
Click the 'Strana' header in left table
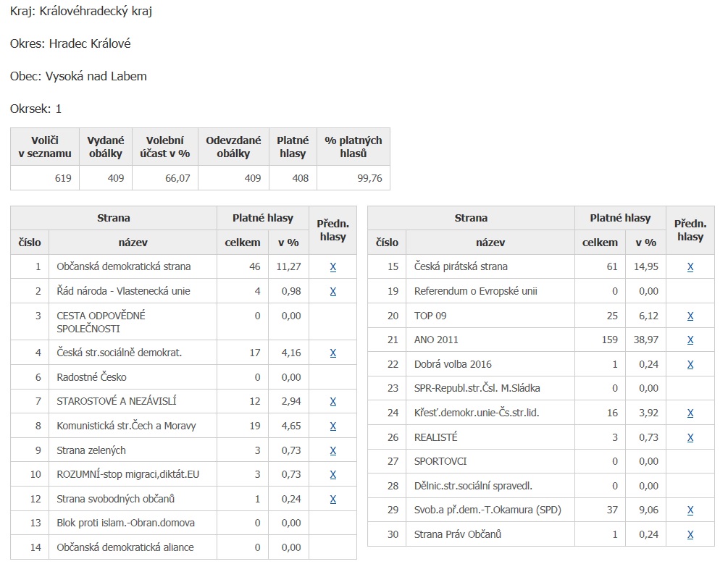coord(114,218)
